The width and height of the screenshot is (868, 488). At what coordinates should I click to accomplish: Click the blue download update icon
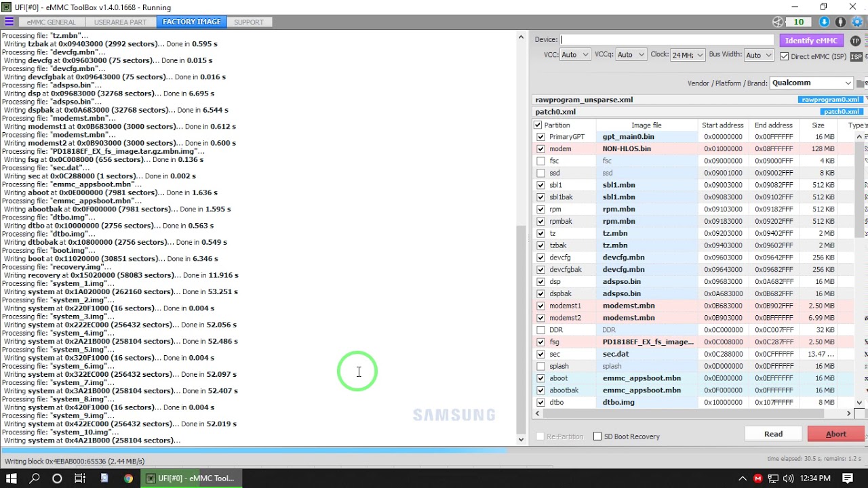coord(825,22)
